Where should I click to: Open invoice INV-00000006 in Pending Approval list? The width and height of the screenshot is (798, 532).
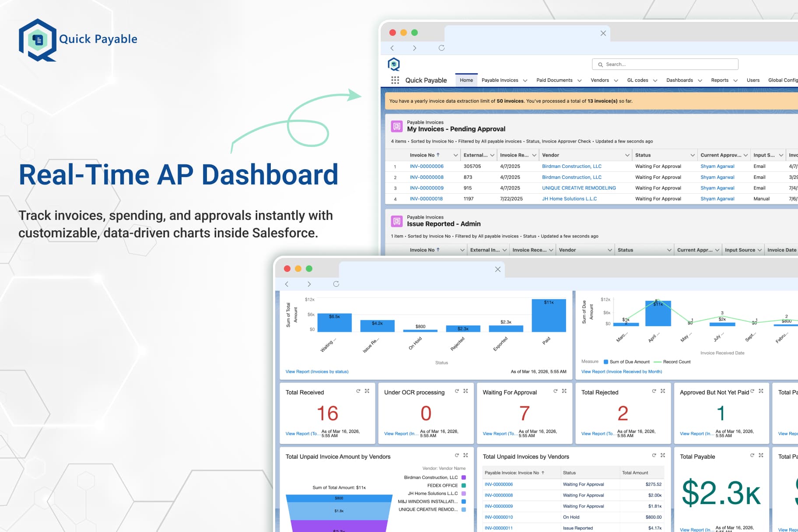427,166
